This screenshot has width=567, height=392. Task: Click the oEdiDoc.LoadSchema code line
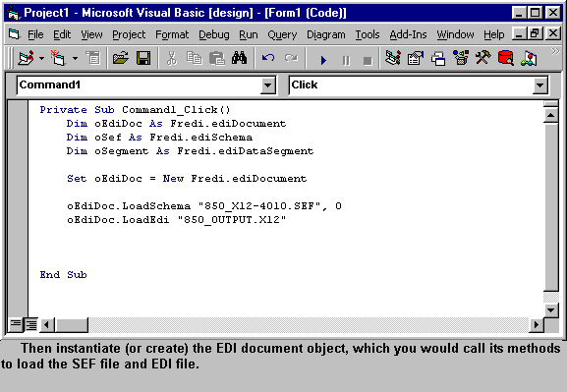(x=204, y=205)
